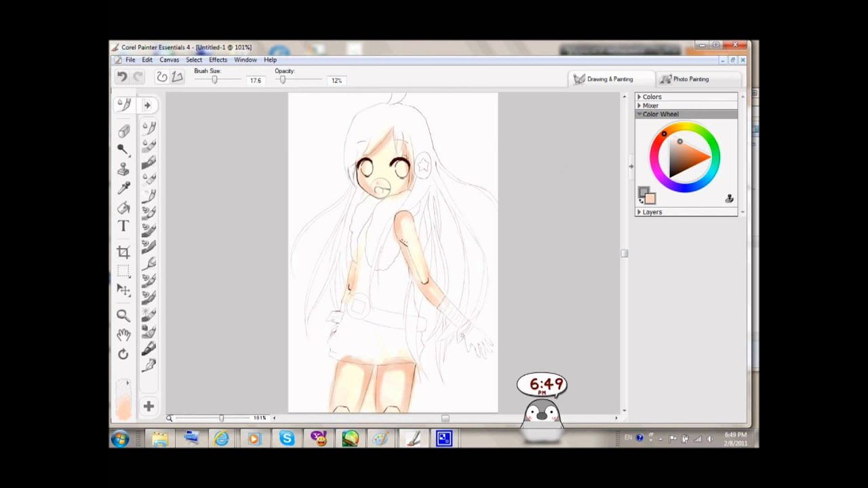Click the canvas vertical scrollbar thumb

pyautogui.click(x=624, y=253)
